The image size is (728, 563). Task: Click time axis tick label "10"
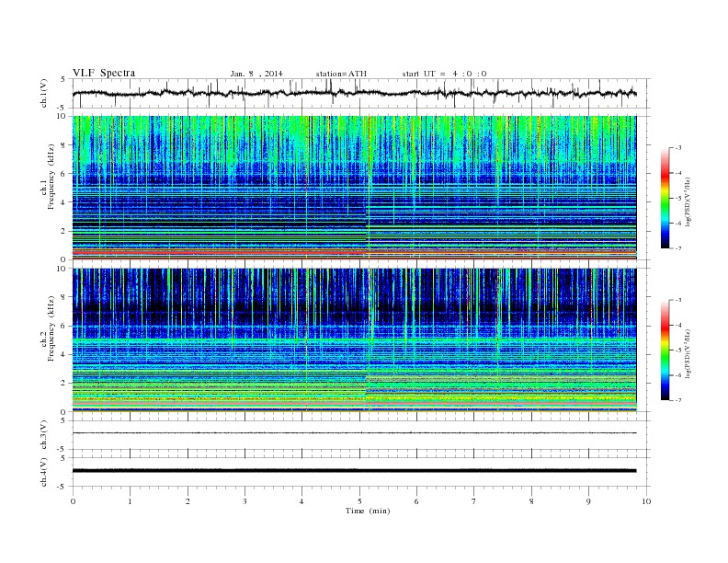(646, 501)
